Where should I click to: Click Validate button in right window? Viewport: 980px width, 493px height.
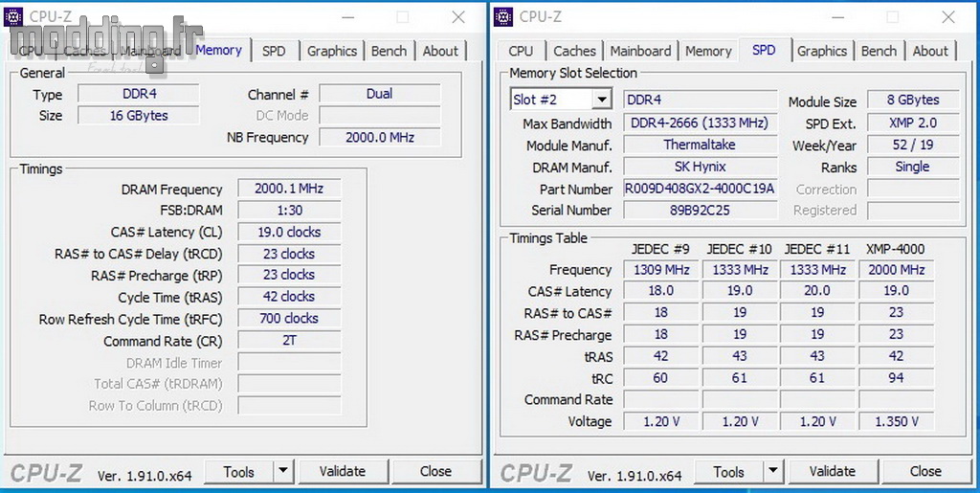pyautogui.click(x=832, y=471)
